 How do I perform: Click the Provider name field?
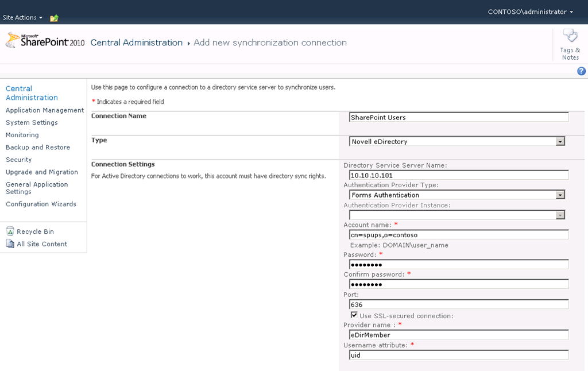pyautogui.click(x=459, y=335)
